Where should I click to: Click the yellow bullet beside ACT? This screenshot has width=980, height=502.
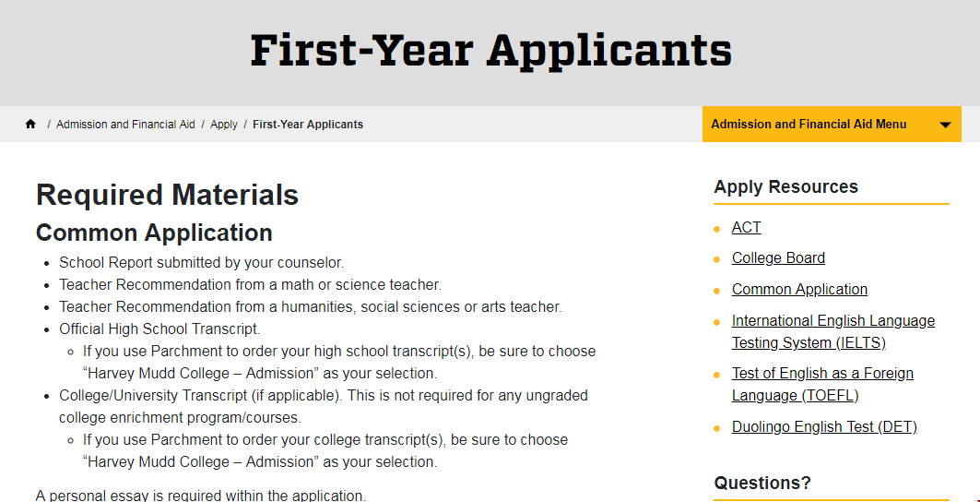tap(717, 229)
